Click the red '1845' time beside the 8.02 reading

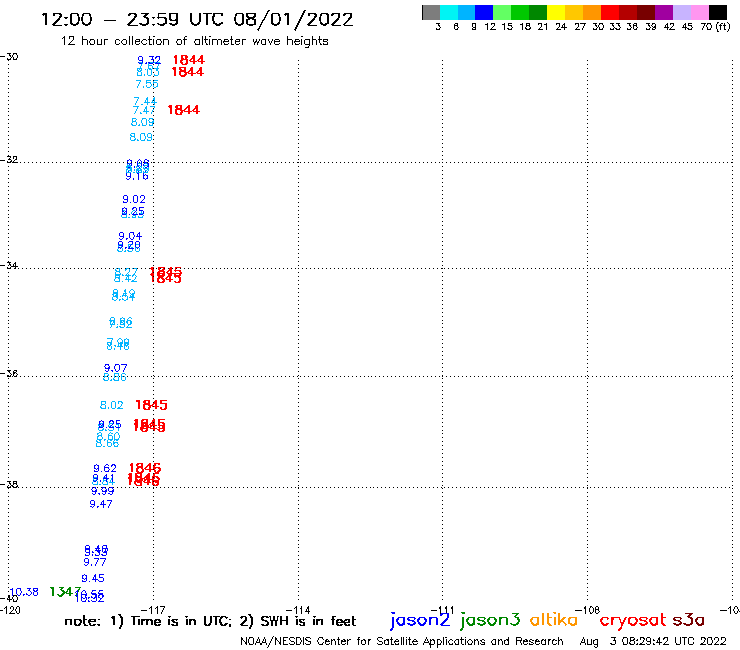(x=151, y=405)
